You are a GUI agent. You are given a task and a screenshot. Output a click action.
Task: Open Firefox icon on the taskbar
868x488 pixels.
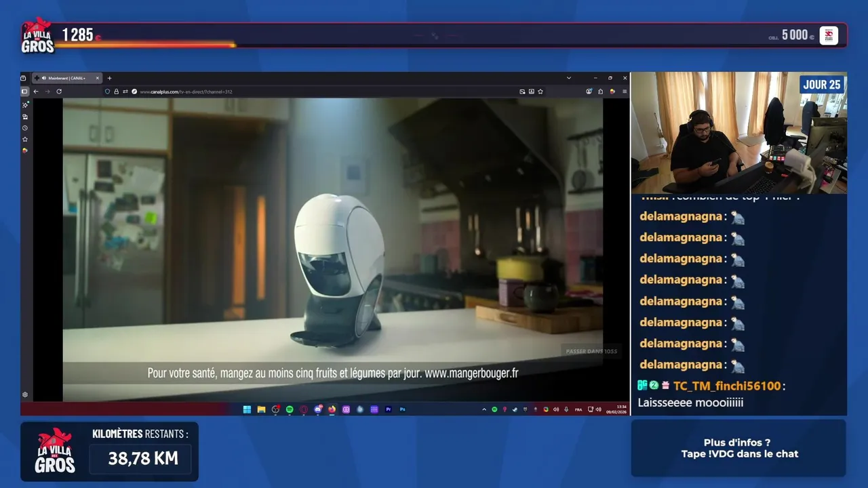coord(332,409)
